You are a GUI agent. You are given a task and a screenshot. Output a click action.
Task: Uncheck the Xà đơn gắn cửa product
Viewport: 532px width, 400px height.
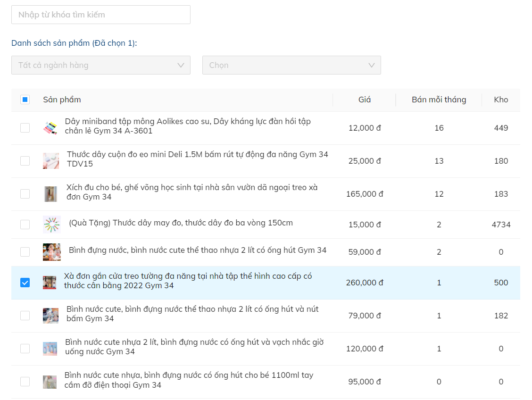click(25, 283)
